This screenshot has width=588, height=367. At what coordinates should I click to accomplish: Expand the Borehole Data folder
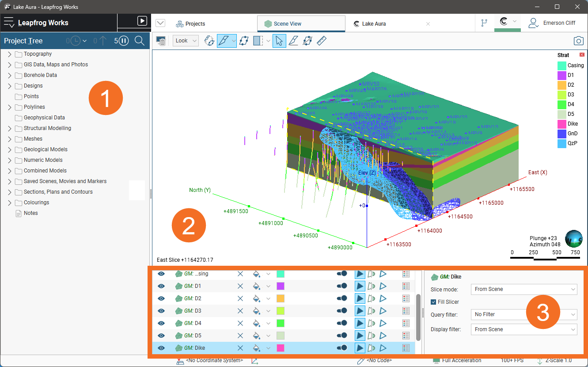click(10, 75)
